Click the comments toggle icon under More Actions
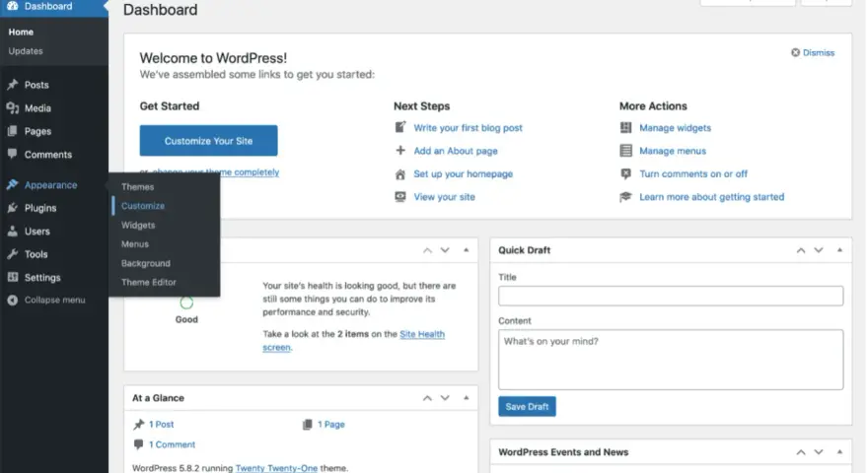Image resolution: width=868 pixels, height=473 pixels. coord(625,173)
